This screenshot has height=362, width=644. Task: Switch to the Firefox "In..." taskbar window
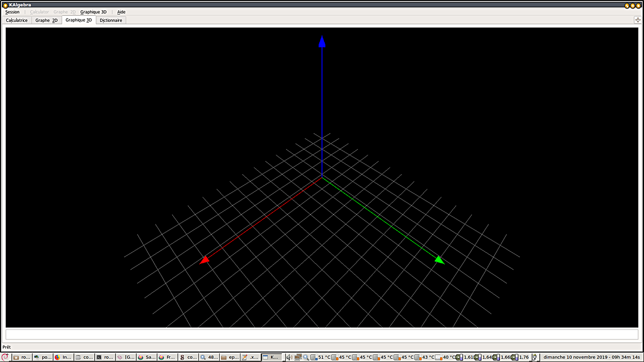63,357
